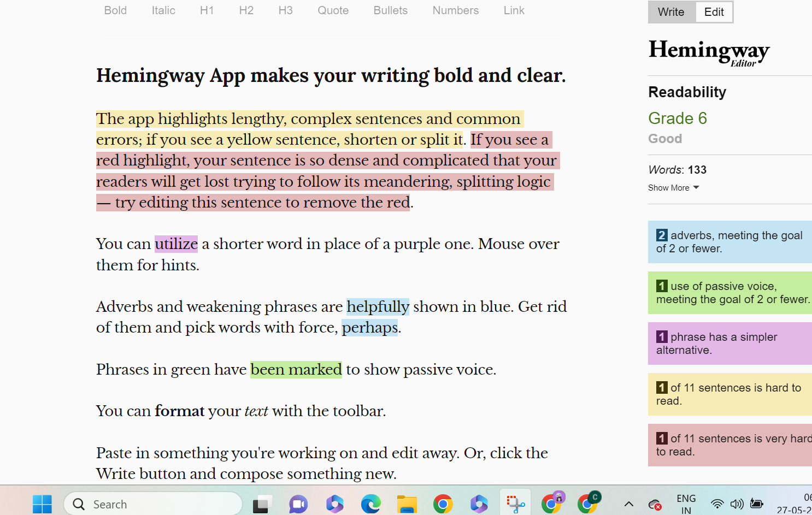Open File Explorer from the taskbar
This screenshot has height=515, width=812.
tap(407, 504)
